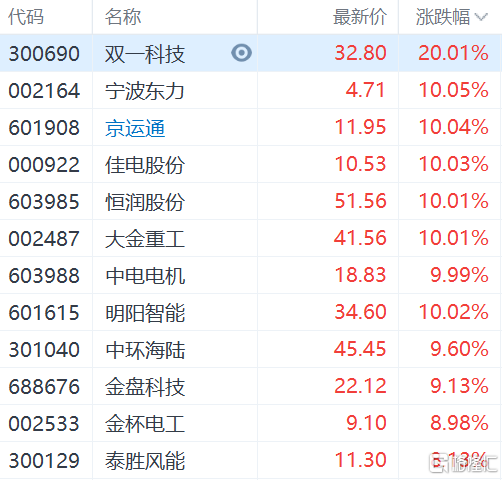Click the 格隆汇 watermark logo
This screenshot has height=480, width=504.
point(463,463)
